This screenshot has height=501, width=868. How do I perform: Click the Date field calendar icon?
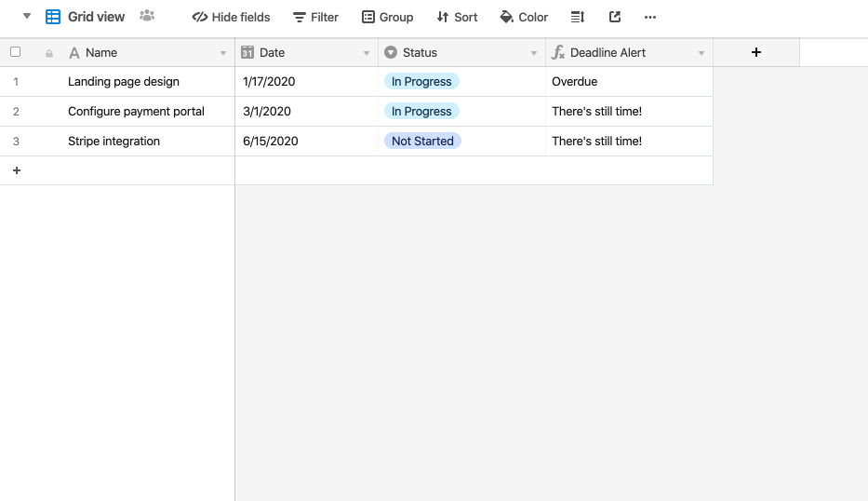click(247, 52)
